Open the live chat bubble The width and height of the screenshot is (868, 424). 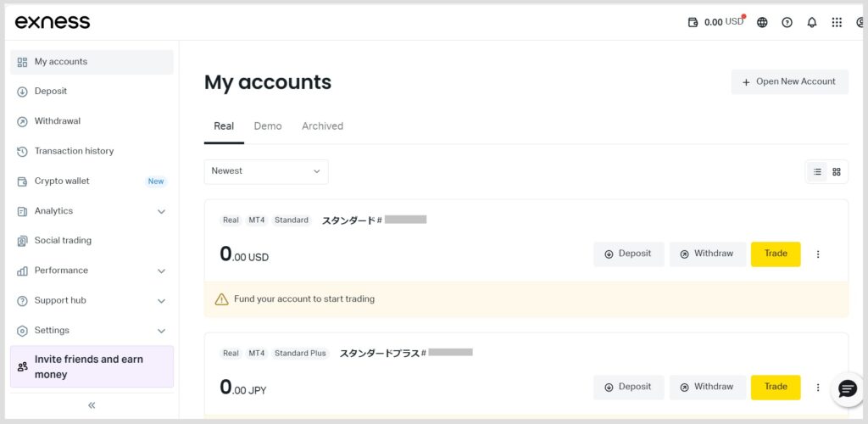pyautogui.click(x=847, y=388)
